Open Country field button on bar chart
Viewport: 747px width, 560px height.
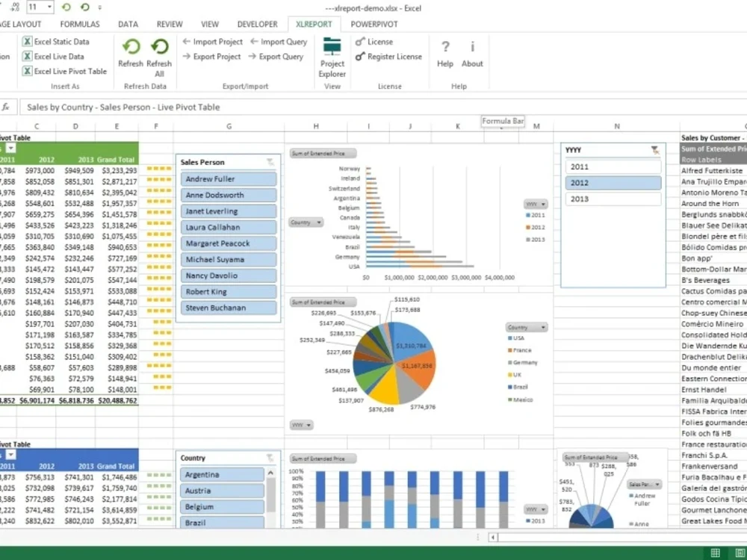[306, 223]
